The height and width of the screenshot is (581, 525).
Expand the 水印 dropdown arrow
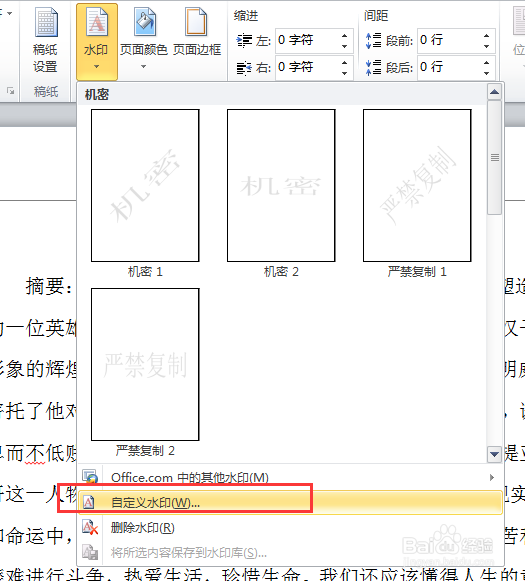[97, 67]
